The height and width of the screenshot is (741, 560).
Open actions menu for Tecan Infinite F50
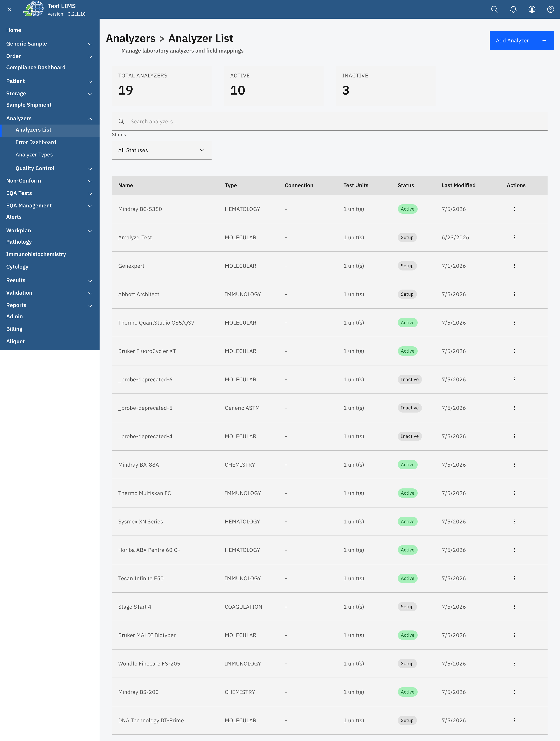pyautogui.click(x=514, y=579)
